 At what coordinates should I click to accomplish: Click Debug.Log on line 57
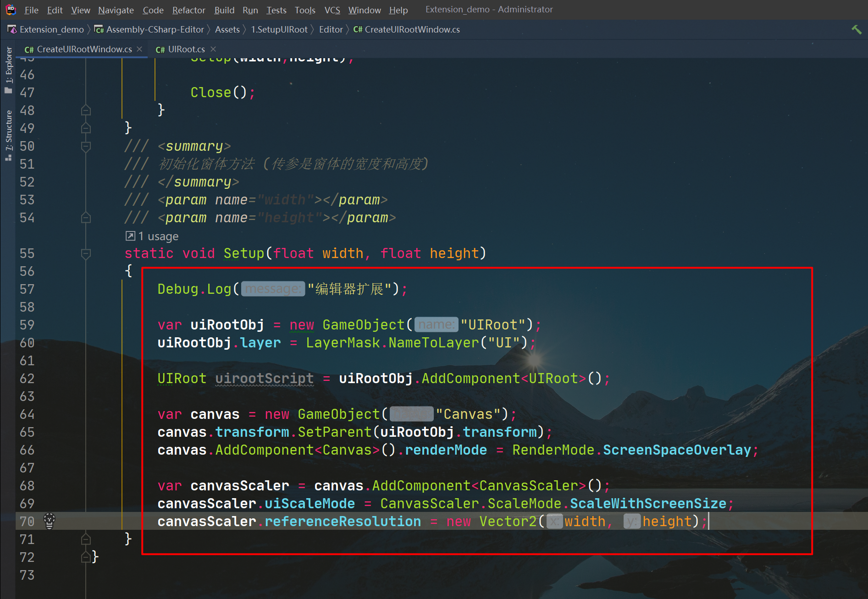[x=194, y=289]
